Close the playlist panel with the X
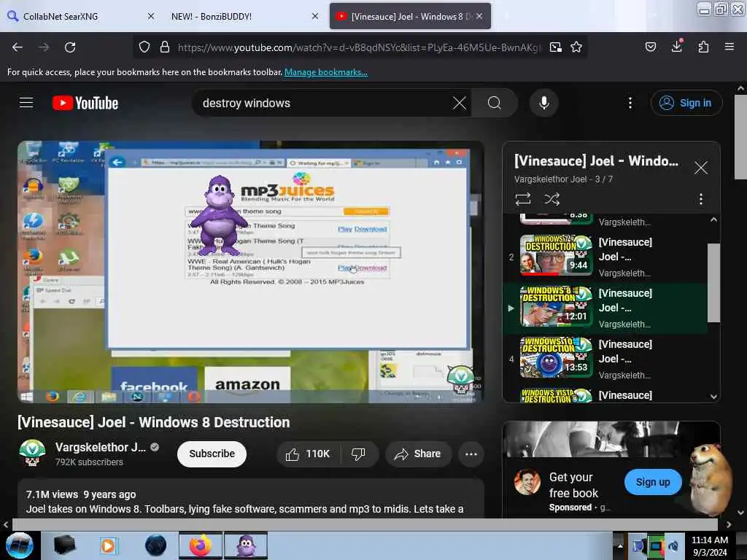This screenshot has height=560, width=747. click(700, 168)
